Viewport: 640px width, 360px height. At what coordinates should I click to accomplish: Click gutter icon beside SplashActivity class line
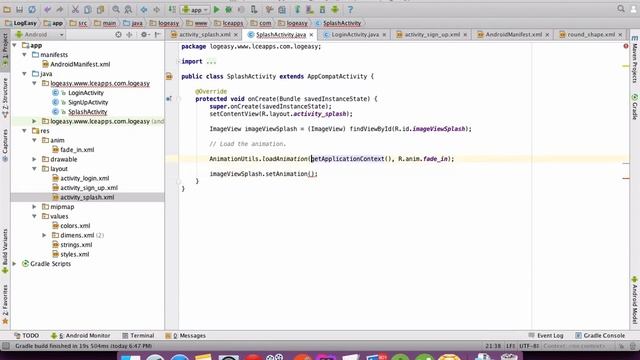point(169,76)
